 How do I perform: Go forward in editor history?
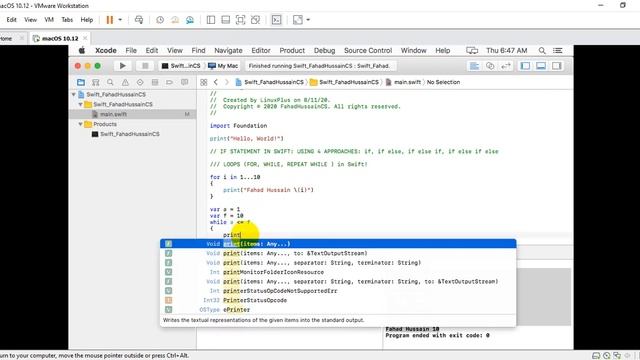point(227,82)
